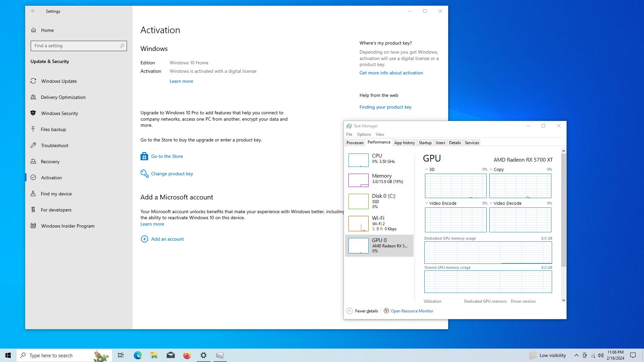Screen dimensions: 644x362
Task: Click the product key icon
Action: point(144,174)
